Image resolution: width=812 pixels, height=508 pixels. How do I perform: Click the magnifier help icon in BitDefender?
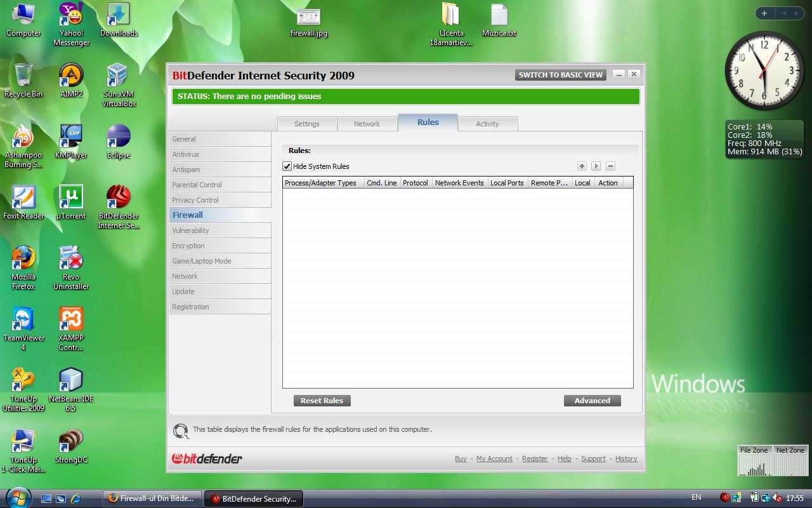[181, 431]
